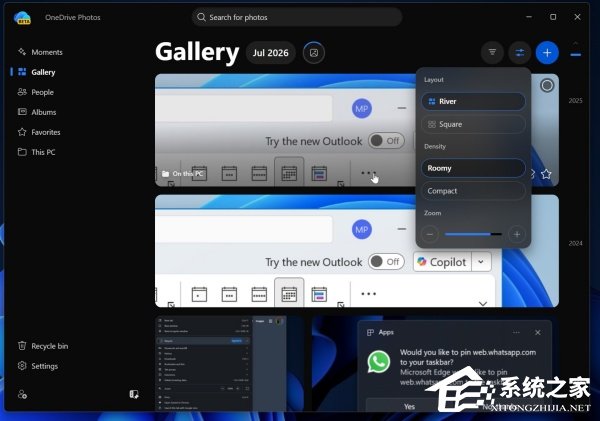Close the OneDrive Photos window
600x421 pixels.
(577, 17)
